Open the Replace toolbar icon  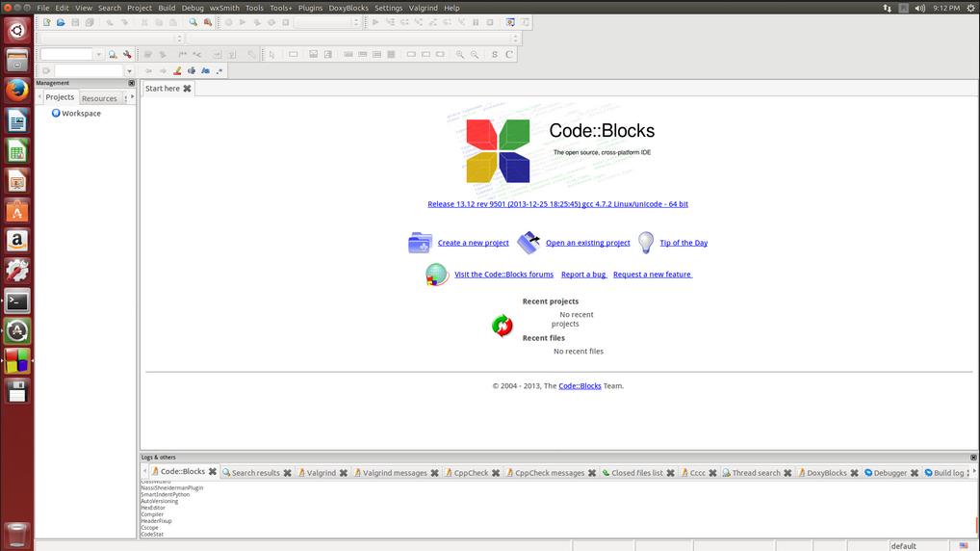point(208,22)
